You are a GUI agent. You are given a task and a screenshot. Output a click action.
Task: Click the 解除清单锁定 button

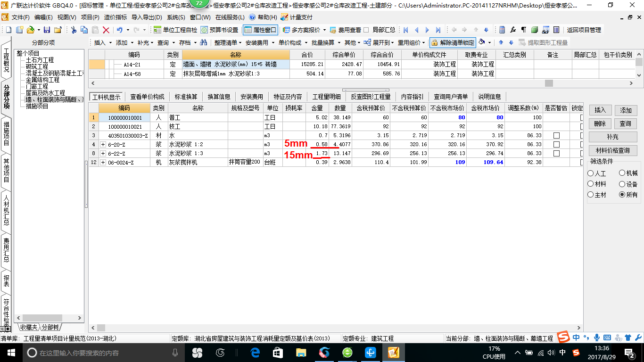(x=453, y=42)
